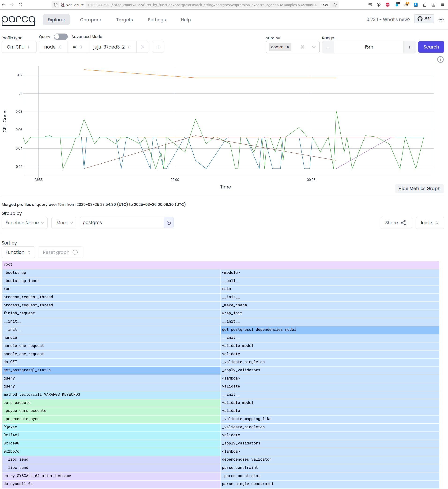
Task: Remove the comm label from Sum by
Action: pyautogui.click(x=287, y=47)
